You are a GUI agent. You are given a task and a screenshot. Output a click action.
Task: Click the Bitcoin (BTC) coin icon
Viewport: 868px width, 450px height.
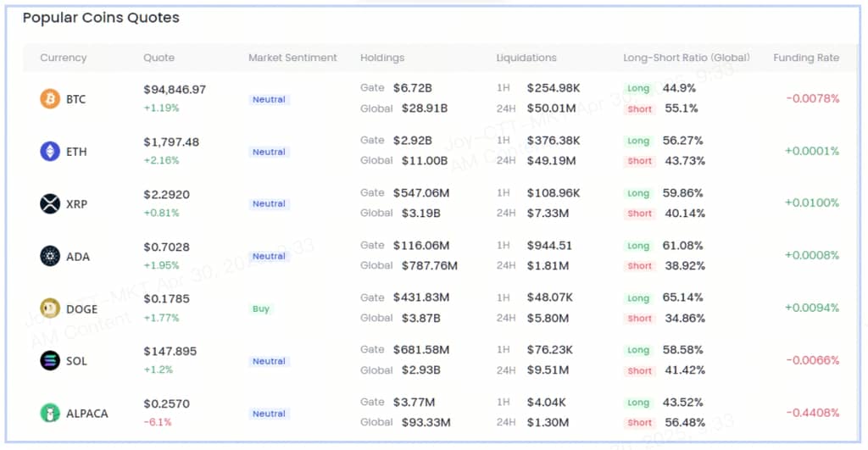50,99
